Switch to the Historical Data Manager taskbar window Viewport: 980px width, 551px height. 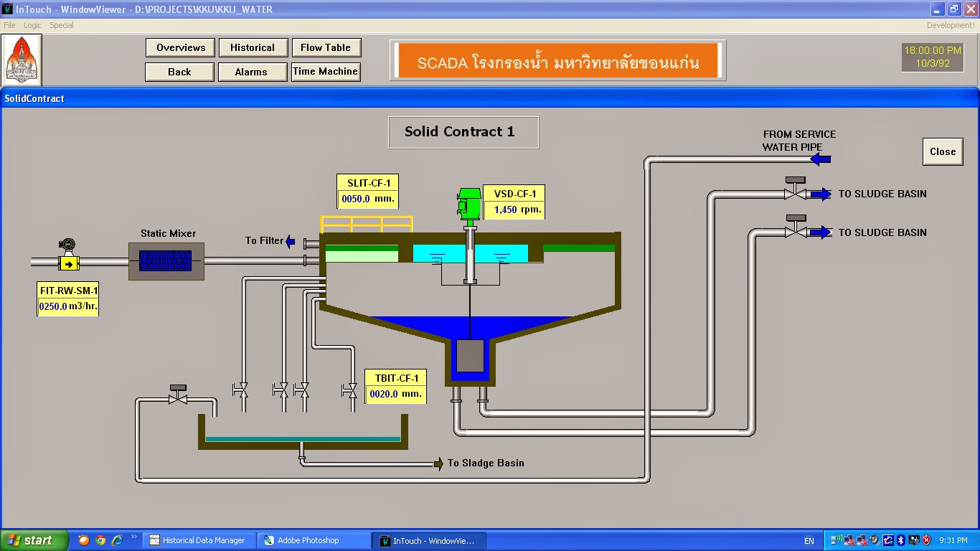click(x=199, y=540)
